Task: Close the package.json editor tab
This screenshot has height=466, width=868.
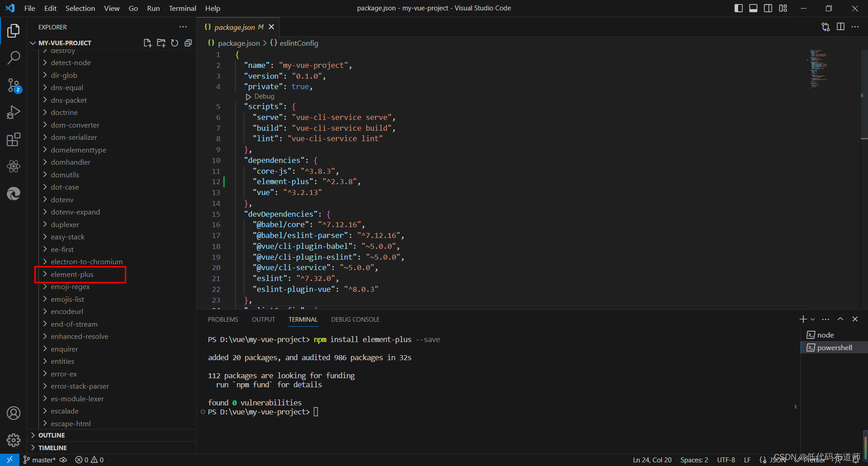Action: tap(271, 27)
